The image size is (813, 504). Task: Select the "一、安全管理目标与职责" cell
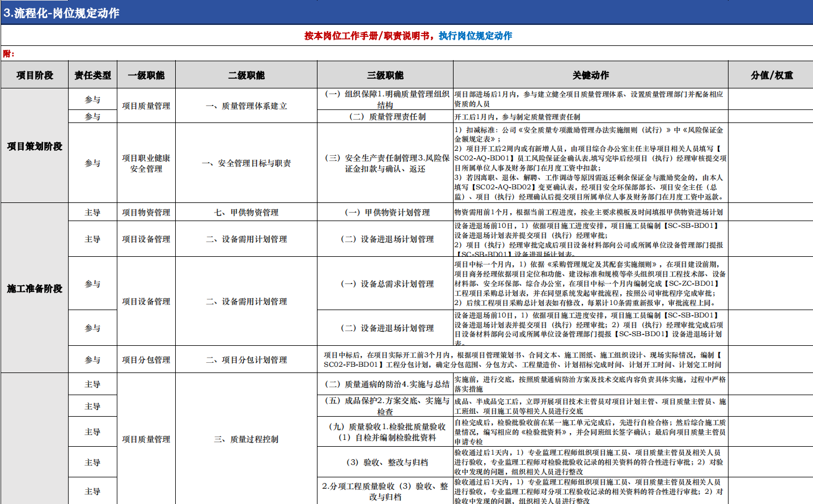[246, 163]
